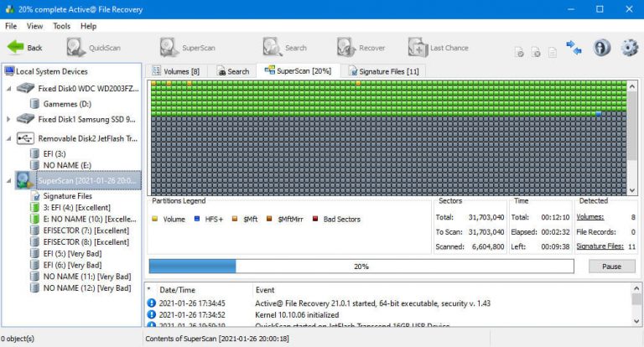
Task: Click the blue arrows toolbar icon
Action: (x=574, y=48)
